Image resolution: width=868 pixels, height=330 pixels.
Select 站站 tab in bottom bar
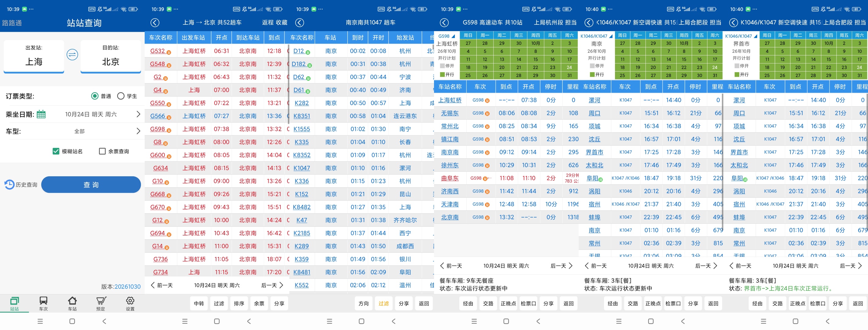[14, 303]
